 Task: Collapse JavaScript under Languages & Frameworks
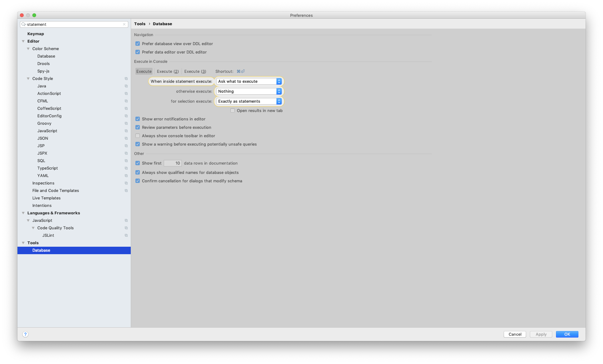(28, 221)
